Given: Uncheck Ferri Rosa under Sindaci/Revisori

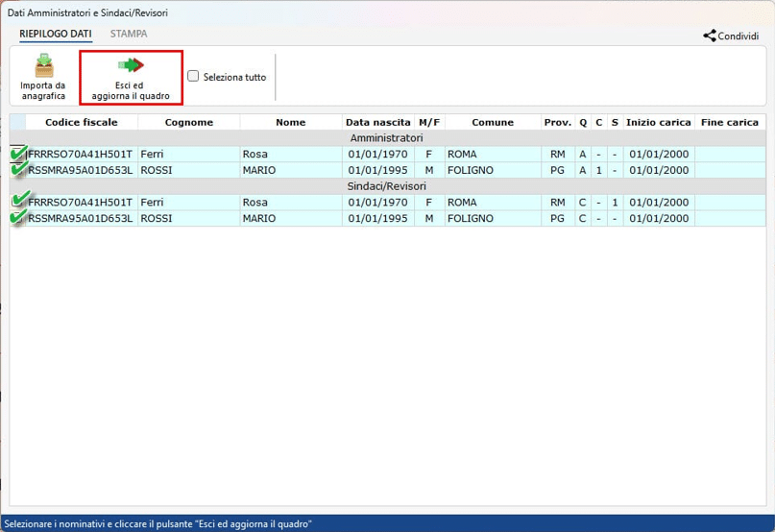Looking at the screenshot, I should pos(18,202).
